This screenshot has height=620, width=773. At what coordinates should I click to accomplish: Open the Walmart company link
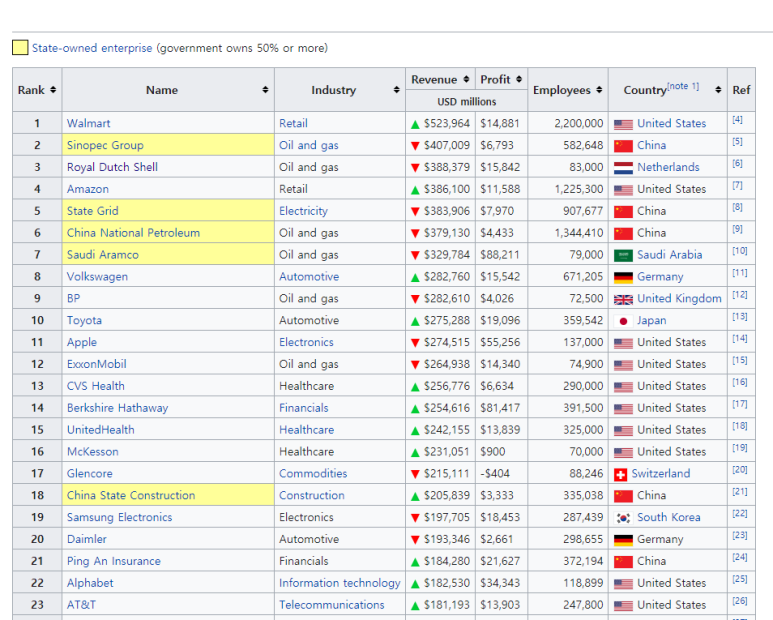coord(88,123)
